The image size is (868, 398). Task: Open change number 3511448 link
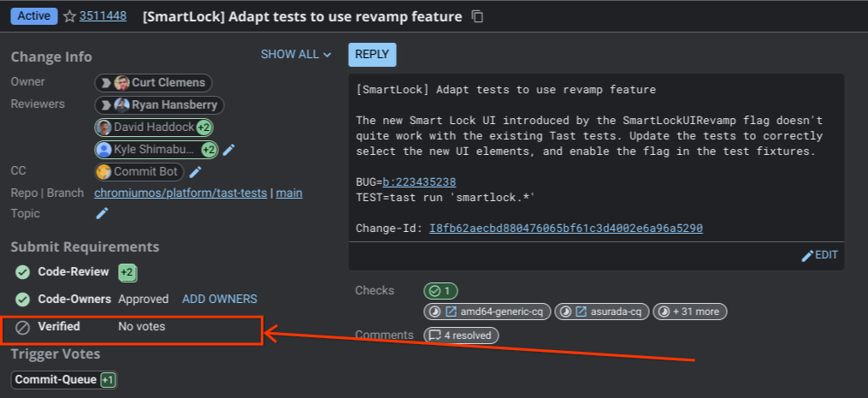coord(103,16)
